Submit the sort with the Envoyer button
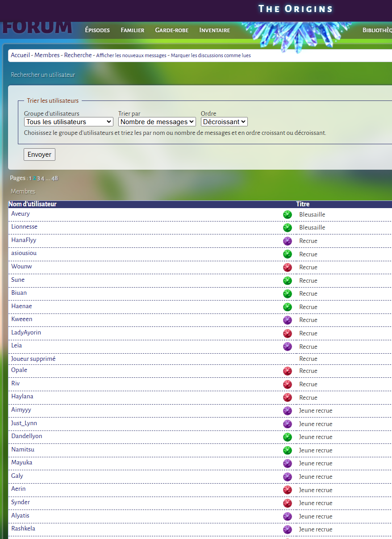392x539 pixels. [39, 155]
